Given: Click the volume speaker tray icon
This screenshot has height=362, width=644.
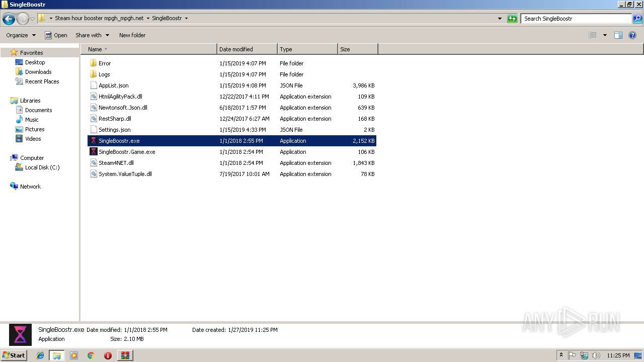Looking at the screenshot, I should click(596, 355).
